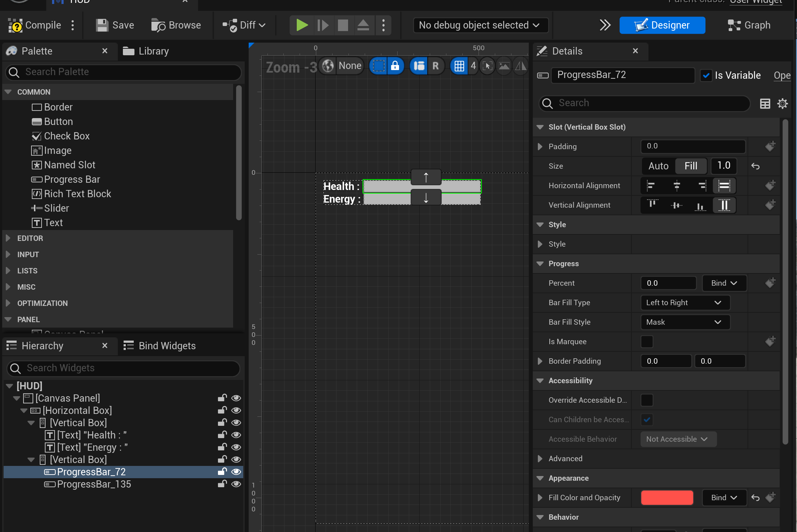Click the Compile blueprint icon

tap(15, 25)
